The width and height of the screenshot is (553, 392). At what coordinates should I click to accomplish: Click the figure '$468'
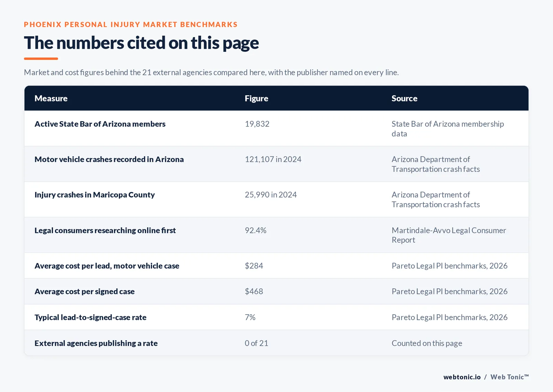tap(254, 291)
